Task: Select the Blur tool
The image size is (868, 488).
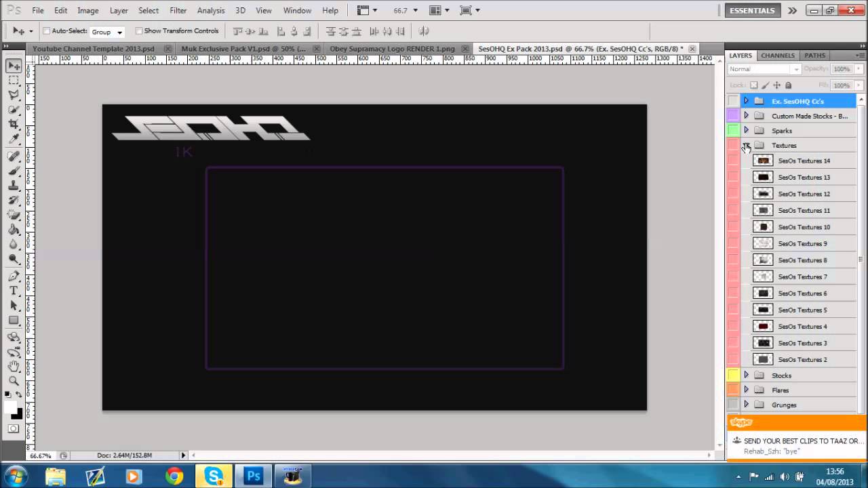Action: click(x=14, y=245)
